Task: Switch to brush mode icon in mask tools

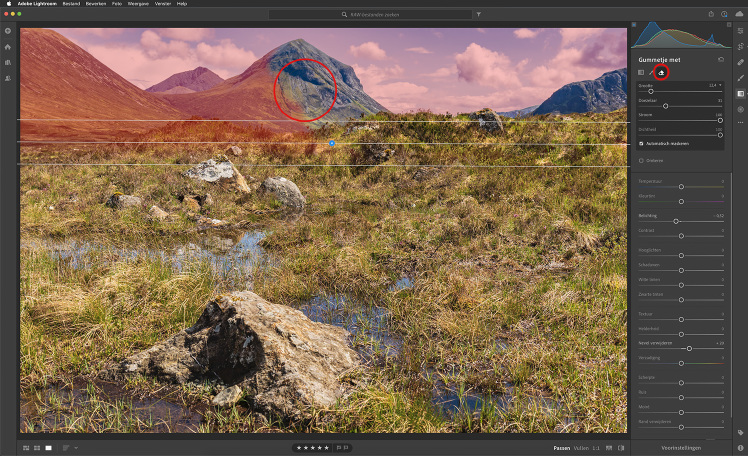Action: coord(651,73)
